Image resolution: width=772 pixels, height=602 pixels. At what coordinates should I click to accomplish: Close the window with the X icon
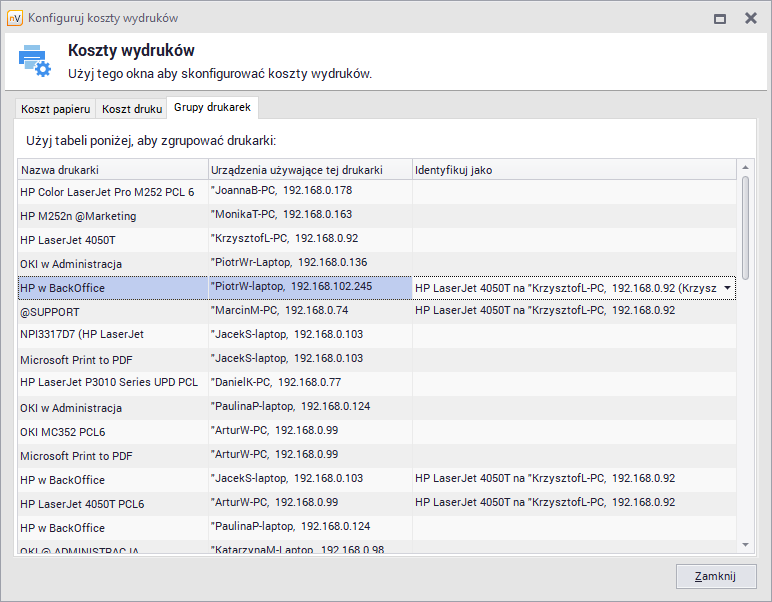pyautogui.click(x=750, y=18)
